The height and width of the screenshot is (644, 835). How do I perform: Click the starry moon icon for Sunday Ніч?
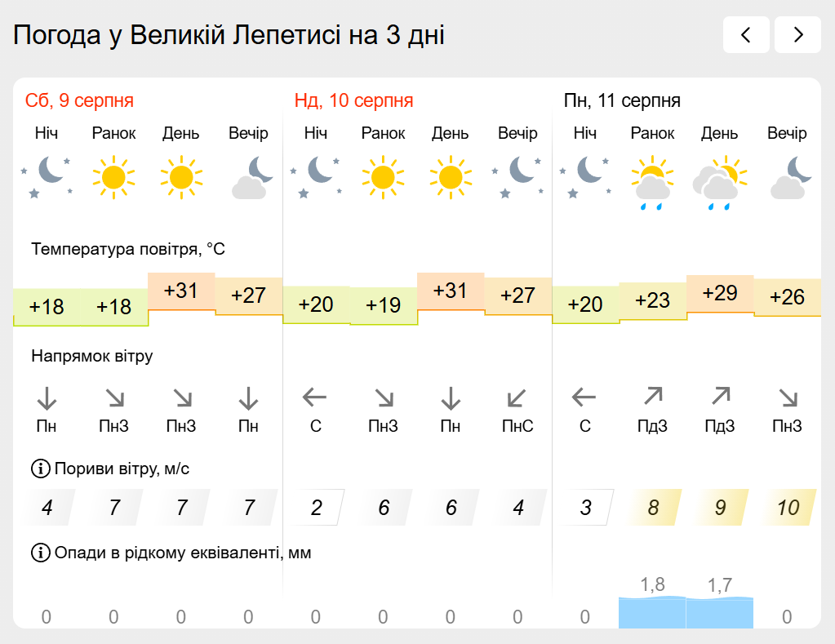pos(316,177)
